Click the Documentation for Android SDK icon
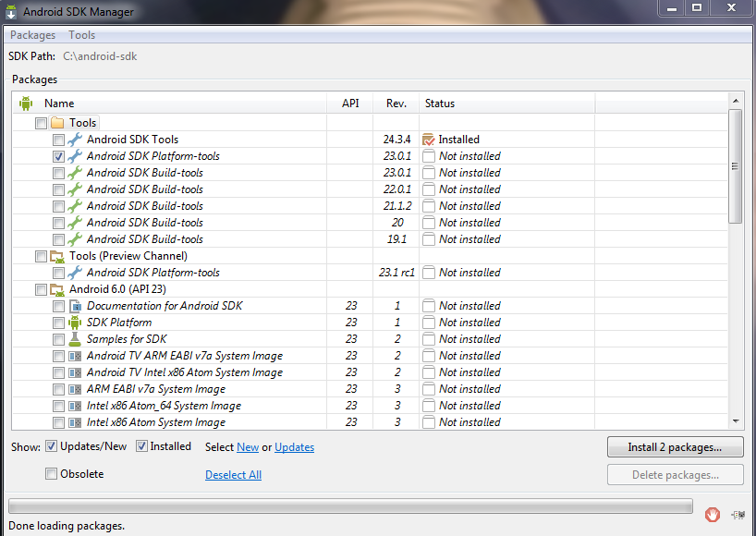The height and width of the screenshot is (536, 756). [x=75, y=306]
